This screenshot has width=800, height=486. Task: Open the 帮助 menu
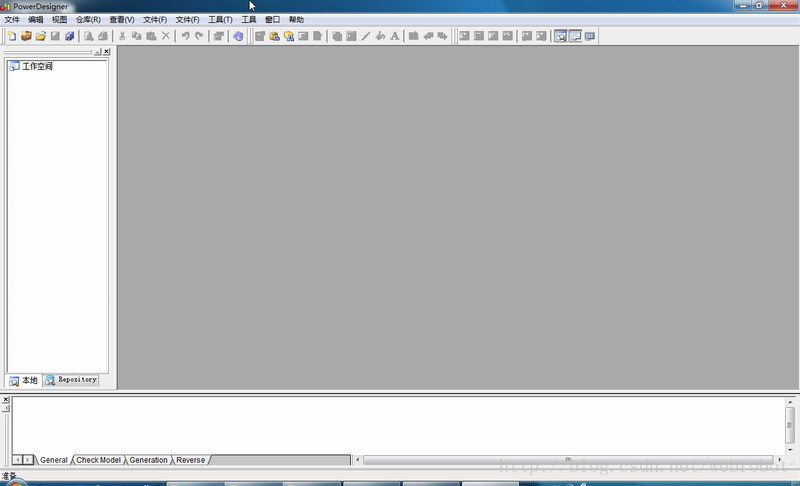tap(296, 19)
